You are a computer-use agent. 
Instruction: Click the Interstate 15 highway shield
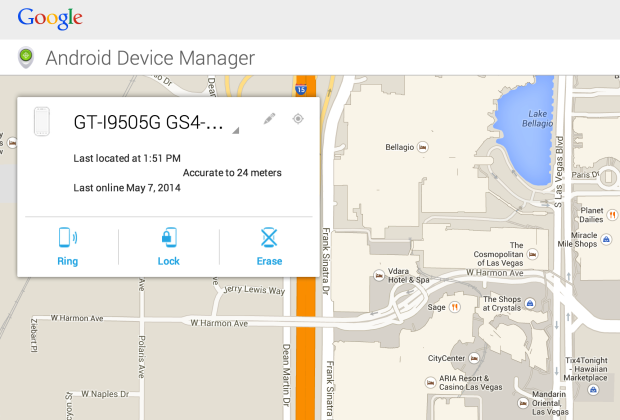pos(301,90)
